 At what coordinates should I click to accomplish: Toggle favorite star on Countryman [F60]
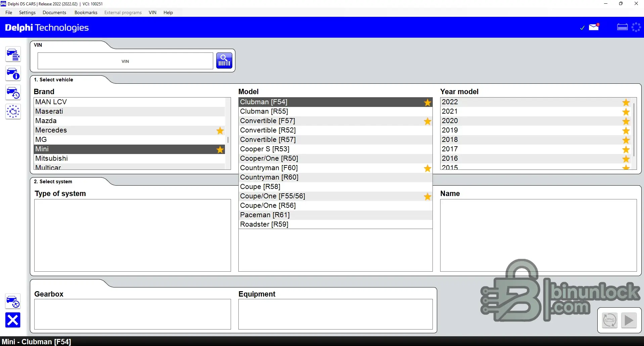(427, 168)
